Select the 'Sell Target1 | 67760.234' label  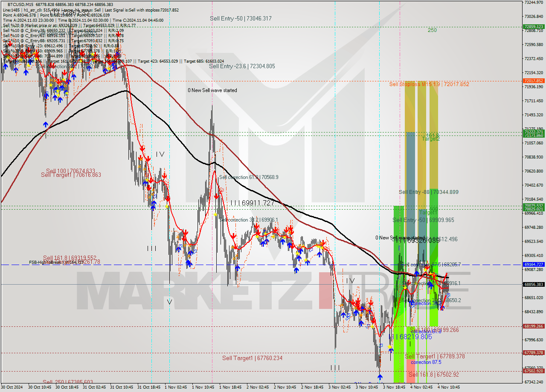pyautogui.click(x=252, y=358)
